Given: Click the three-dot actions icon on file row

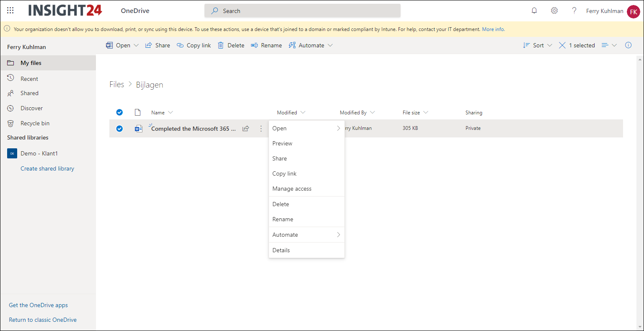Looking at the screenshot, I should point(261,129).
